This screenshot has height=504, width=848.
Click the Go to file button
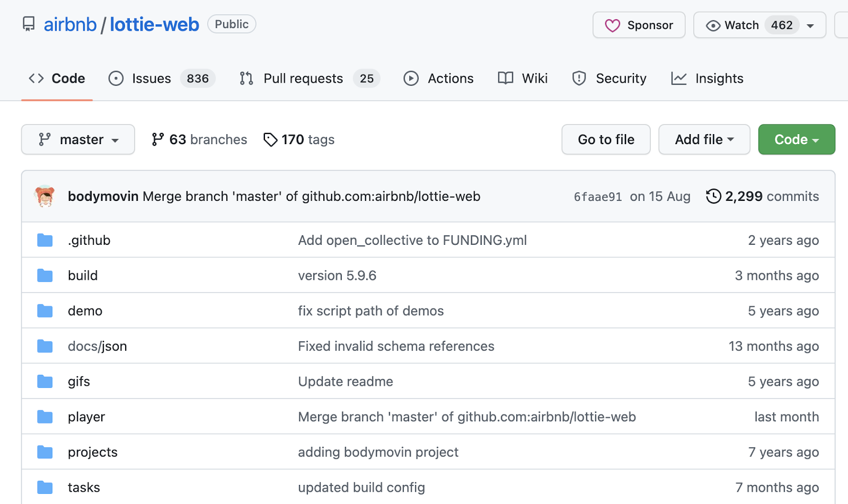606,139
